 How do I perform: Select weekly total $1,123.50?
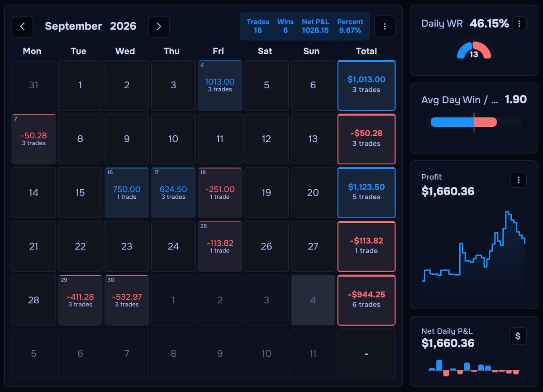[x=367, y=193]
